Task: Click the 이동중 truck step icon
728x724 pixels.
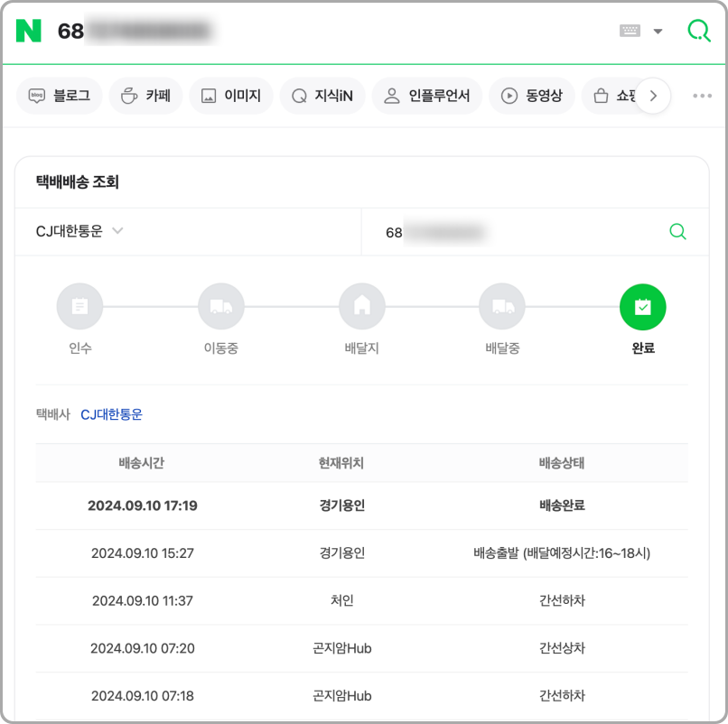Action: 221,307
